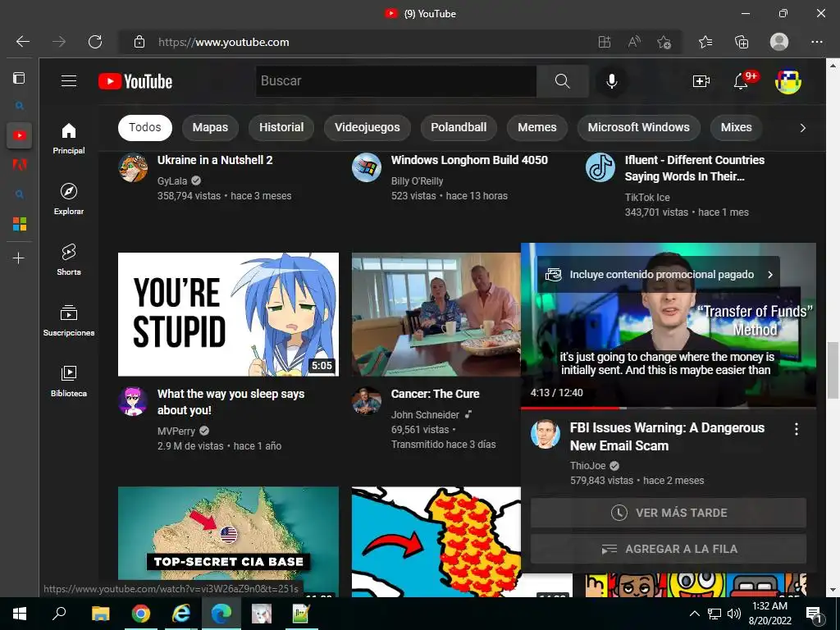Select the Todos chip
This screenshot has width=840, height=630.
(144, 127)
